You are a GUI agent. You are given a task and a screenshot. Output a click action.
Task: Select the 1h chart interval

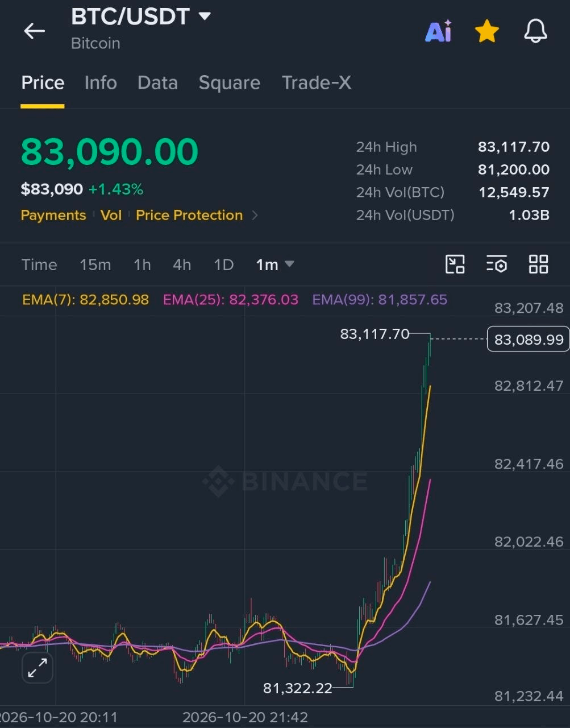(142, 264)
